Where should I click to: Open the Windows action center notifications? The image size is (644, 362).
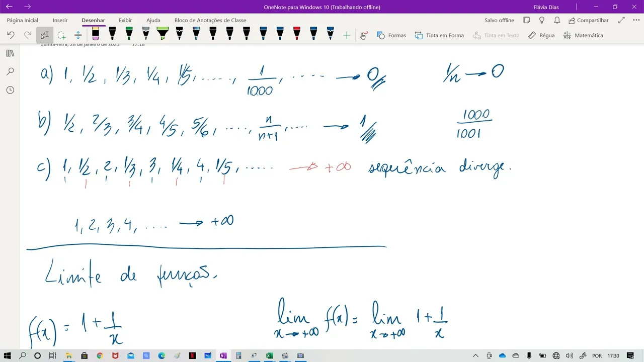pyautogui.click(x=630, y=356)
